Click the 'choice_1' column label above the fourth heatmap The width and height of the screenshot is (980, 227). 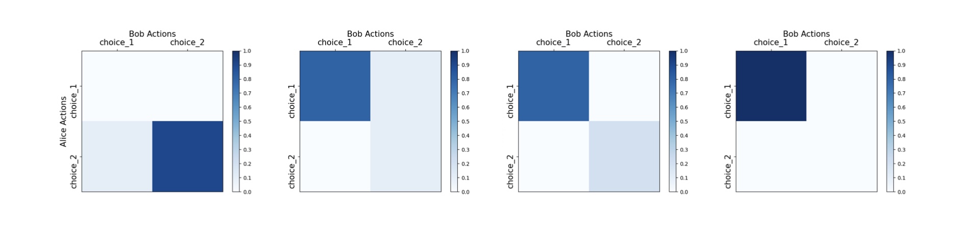(x=771, y=42)
